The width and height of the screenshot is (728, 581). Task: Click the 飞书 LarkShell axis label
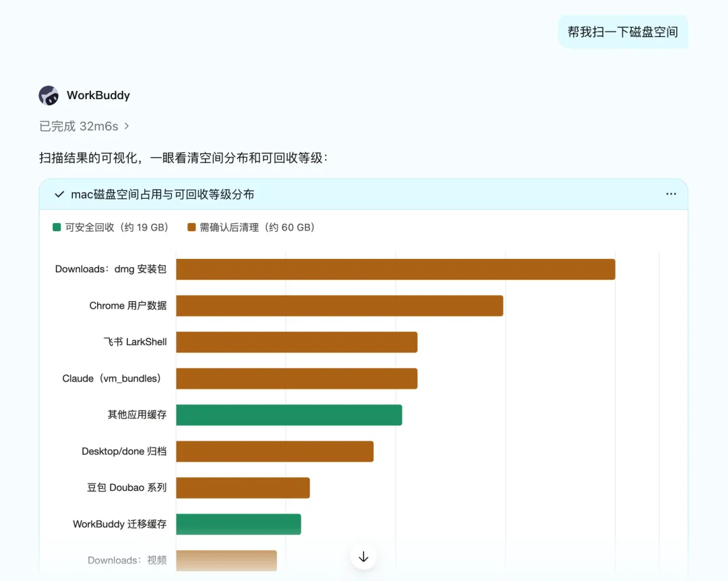pos(135,342)
